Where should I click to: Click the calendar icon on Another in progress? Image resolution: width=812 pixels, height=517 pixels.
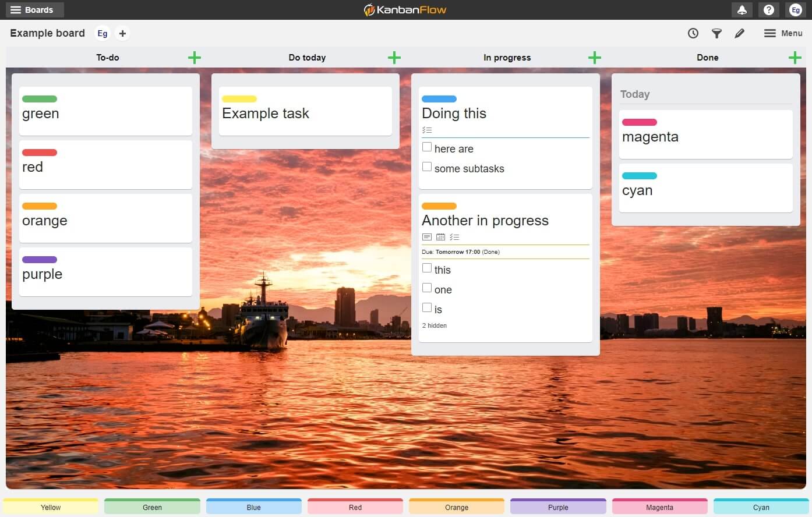440,237
